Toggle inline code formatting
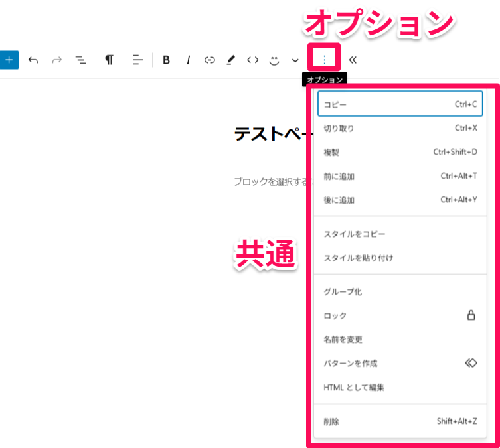500x448 pixels. coord(252,60)
